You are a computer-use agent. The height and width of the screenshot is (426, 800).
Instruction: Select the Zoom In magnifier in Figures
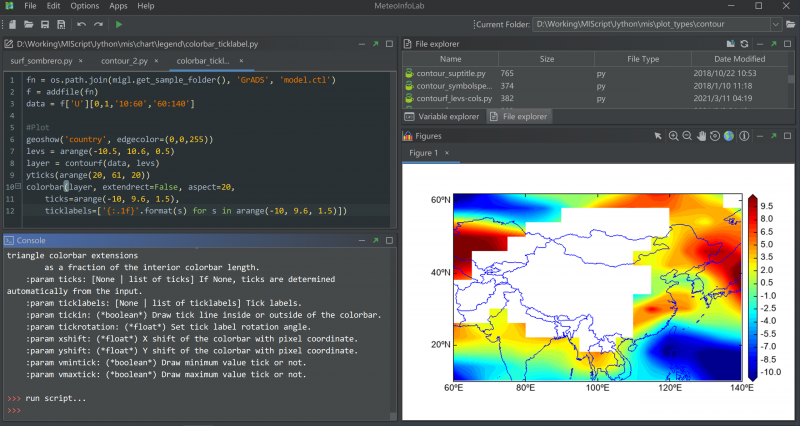click(673, 136)
